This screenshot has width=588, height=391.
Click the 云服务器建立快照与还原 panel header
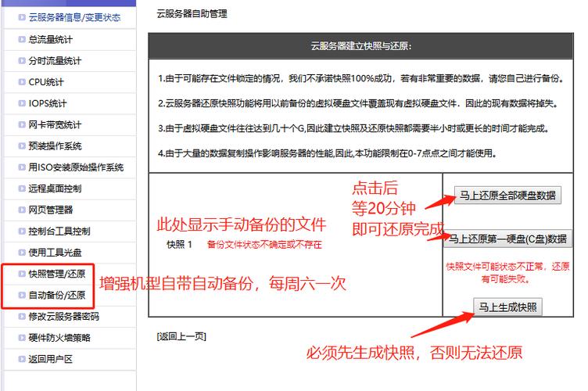click(360, 45)
